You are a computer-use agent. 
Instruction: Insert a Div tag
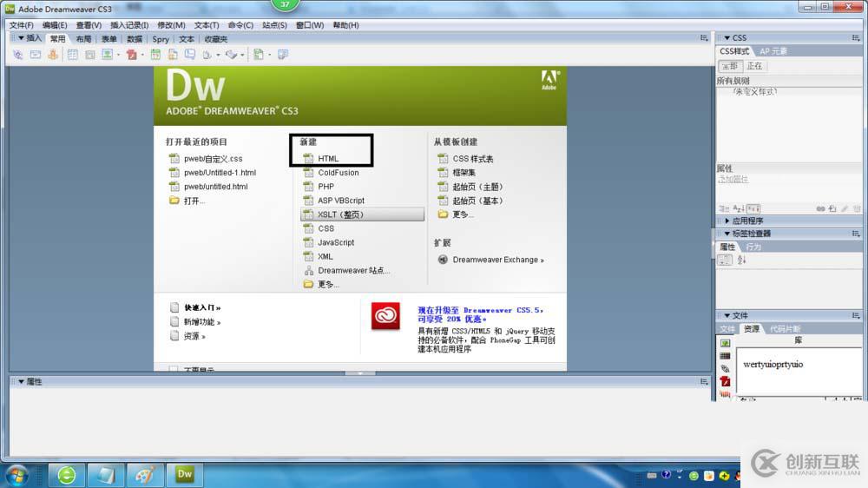point(89,55)
